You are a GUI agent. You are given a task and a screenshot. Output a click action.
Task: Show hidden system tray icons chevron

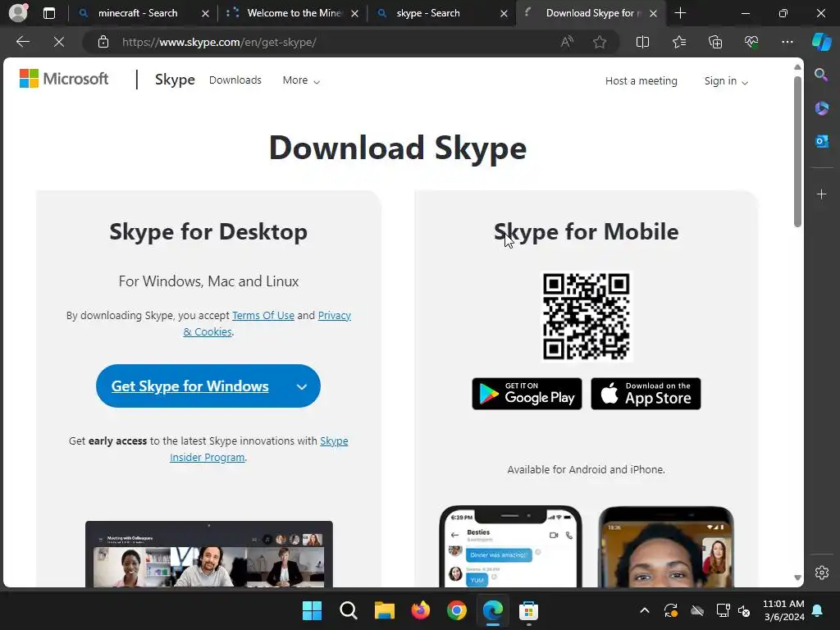click(645, 610)
